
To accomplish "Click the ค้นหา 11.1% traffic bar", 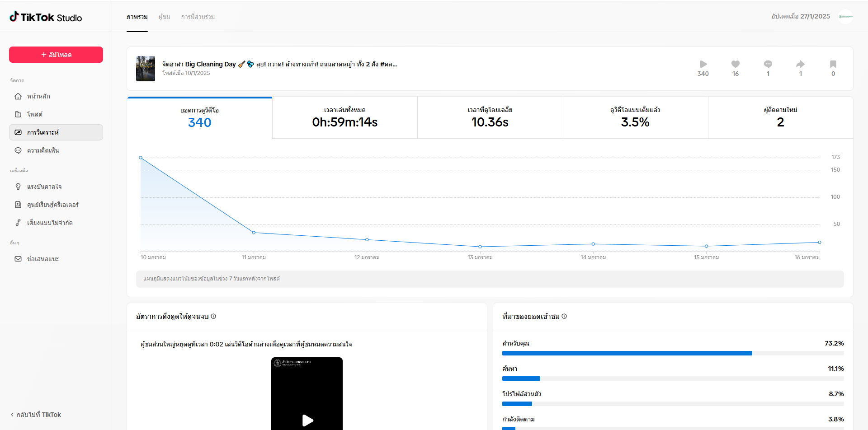I will 673,379.
